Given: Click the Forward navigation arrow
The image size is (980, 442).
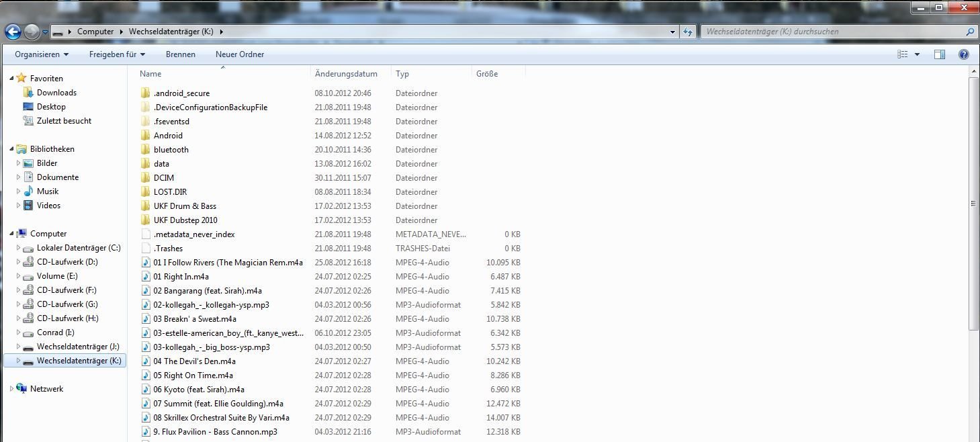Looking at the screenshot, I should [32, 32].
